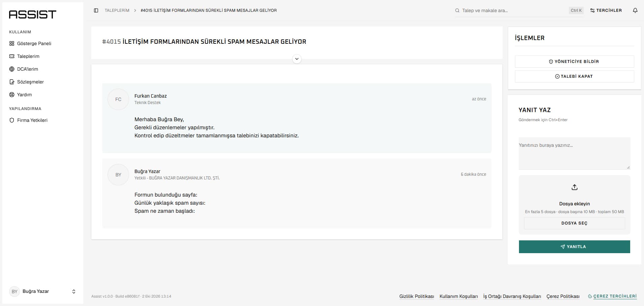Viewport: 644px width, 306px height.
Task: Click Talebi Kapat button
Action: pyautogui.click(x=575, y=76)
